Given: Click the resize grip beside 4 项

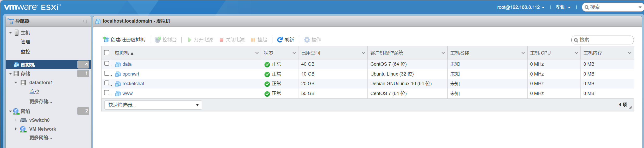Looking at the screenshot, I should pyautogui.click(x=630, y=107).
